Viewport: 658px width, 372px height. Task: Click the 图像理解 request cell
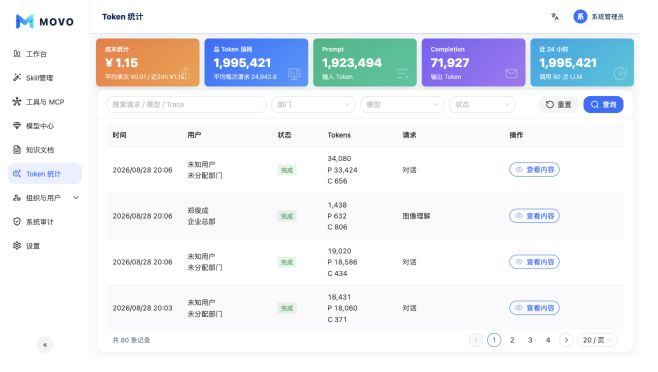tap(416, 216)
